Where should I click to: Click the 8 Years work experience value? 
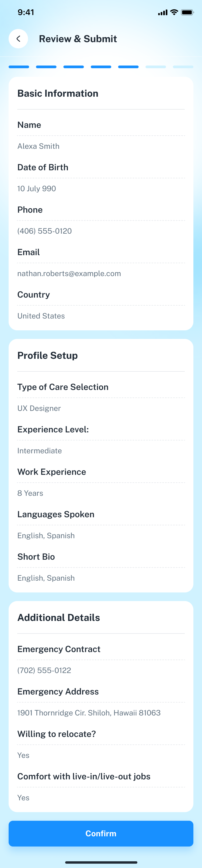pyautogui.click(x=30, y=493)
